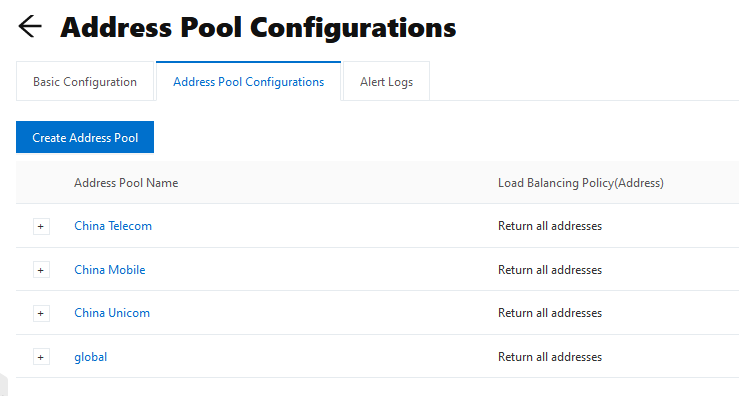The height and width of the screenshot is (396, 739).
Task: Click the Create Address Pool button
Action: 85,137
